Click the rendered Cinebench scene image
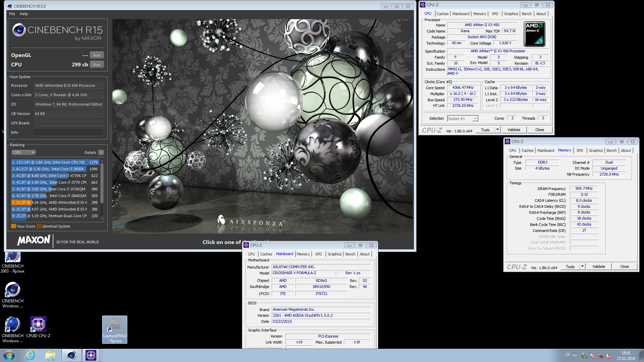 pyautogui.click(x=263, y=126)
